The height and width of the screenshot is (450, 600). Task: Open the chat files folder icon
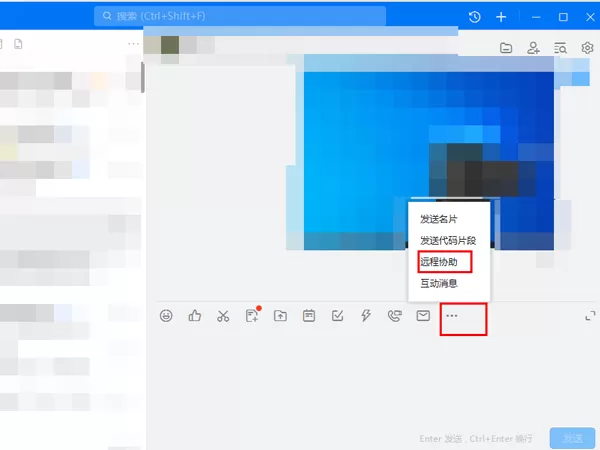[506, 48]
